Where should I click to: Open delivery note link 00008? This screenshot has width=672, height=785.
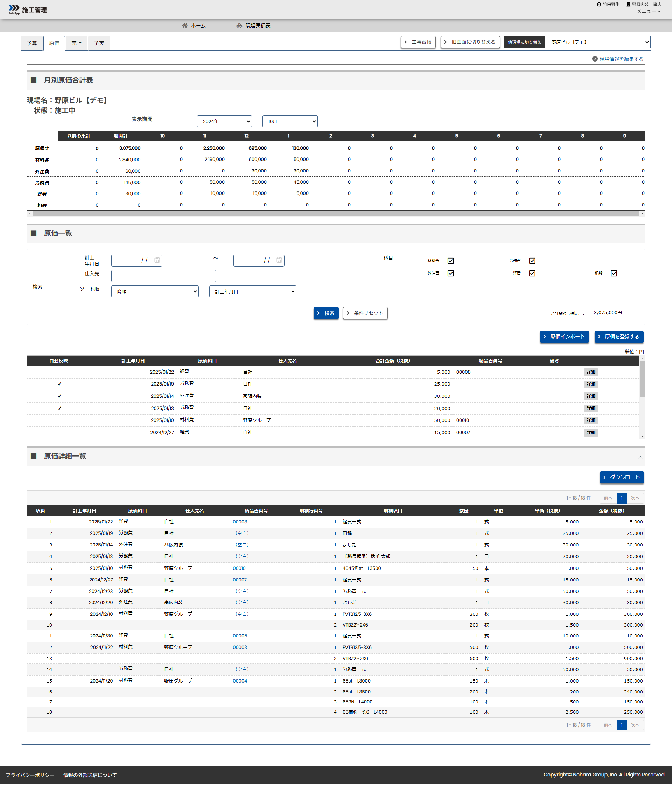click(x=240, y=522)
